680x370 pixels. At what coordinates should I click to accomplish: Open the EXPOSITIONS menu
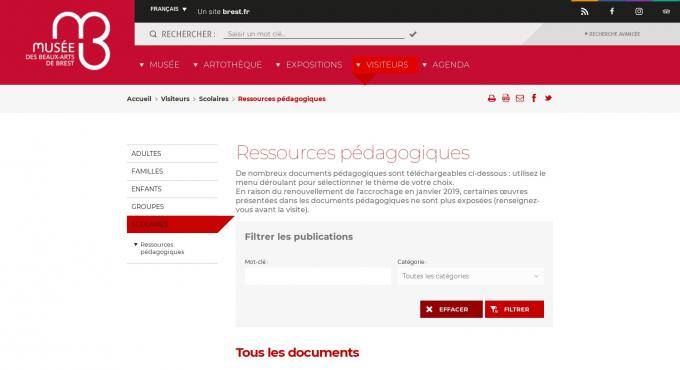(314, 65)
